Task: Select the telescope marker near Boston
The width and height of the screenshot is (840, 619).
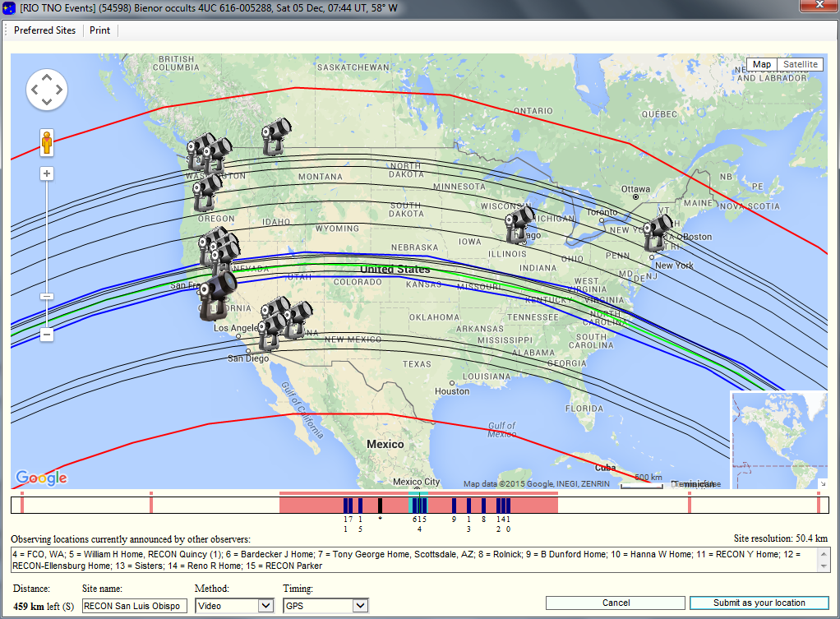Action: click(x=657, y=233)
